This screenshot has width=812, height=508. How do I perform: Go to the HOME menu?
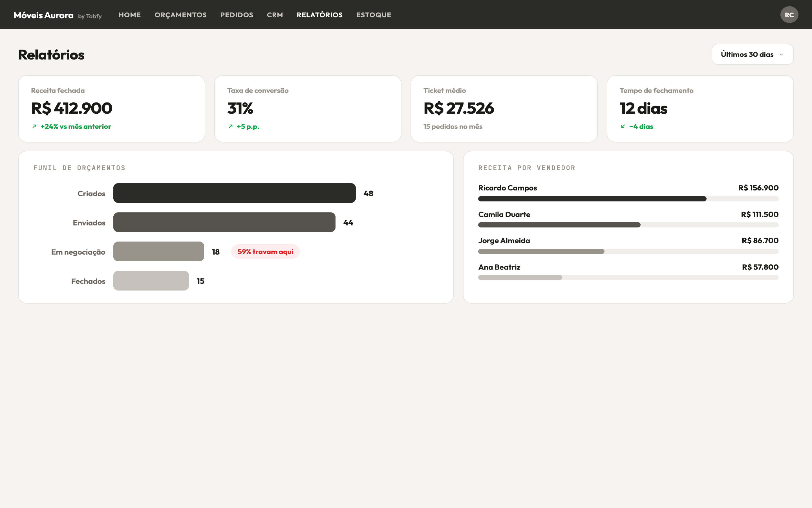click(129, 15)
